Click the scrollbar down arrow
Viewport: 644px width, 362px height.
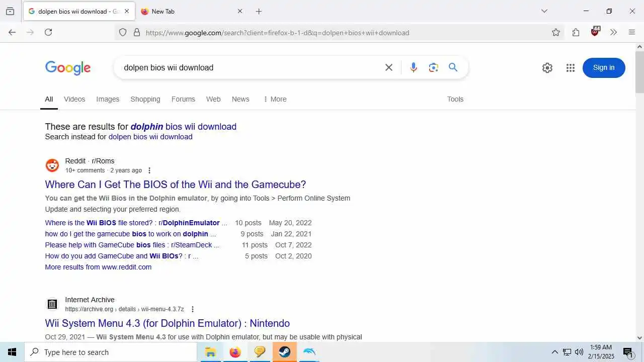click(x=639, y=338)
